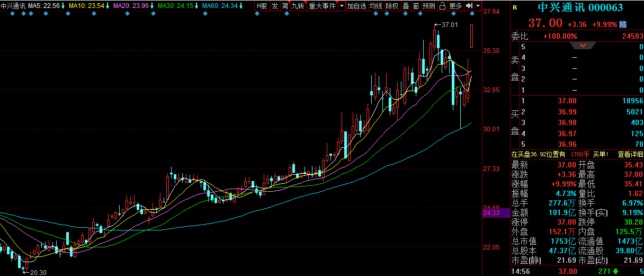Click buy level 4 price 36.97
The image size is (644, 276).
(567, 133)
